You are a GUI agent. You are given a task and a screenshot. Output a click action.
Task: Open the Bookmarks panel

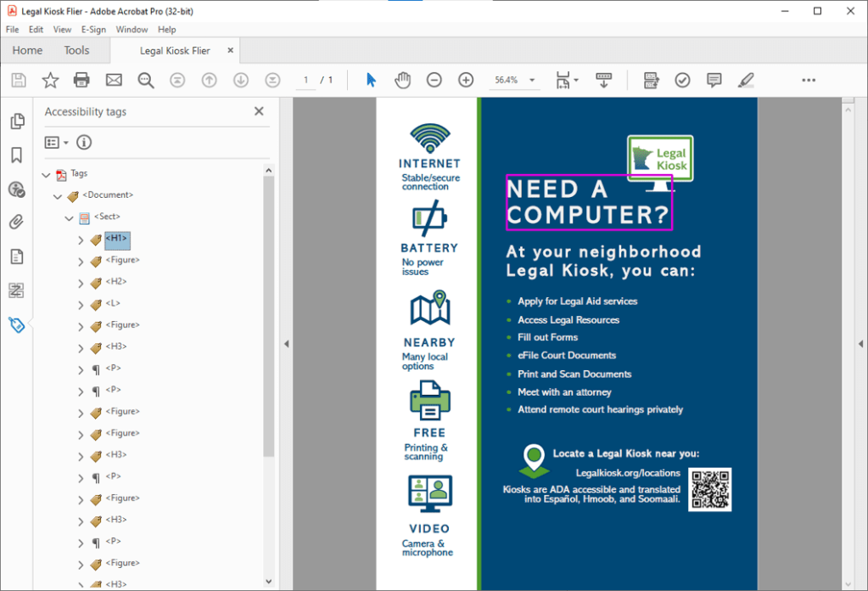point(17,155)
